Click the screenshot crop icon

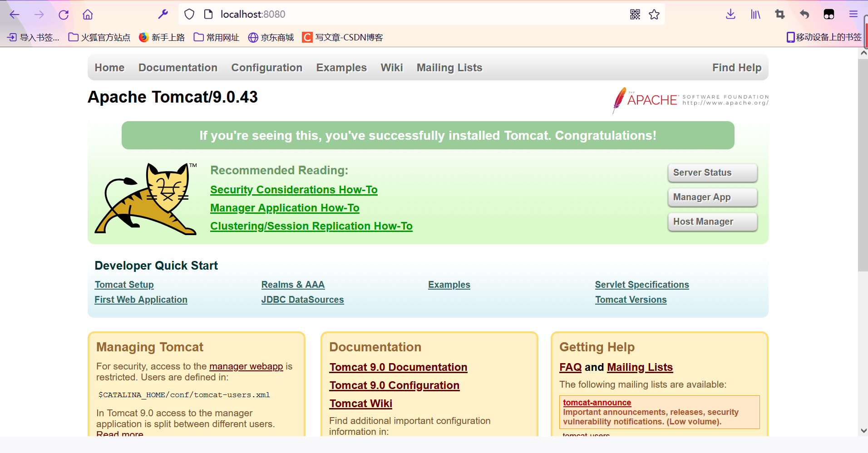click(780, 15)
